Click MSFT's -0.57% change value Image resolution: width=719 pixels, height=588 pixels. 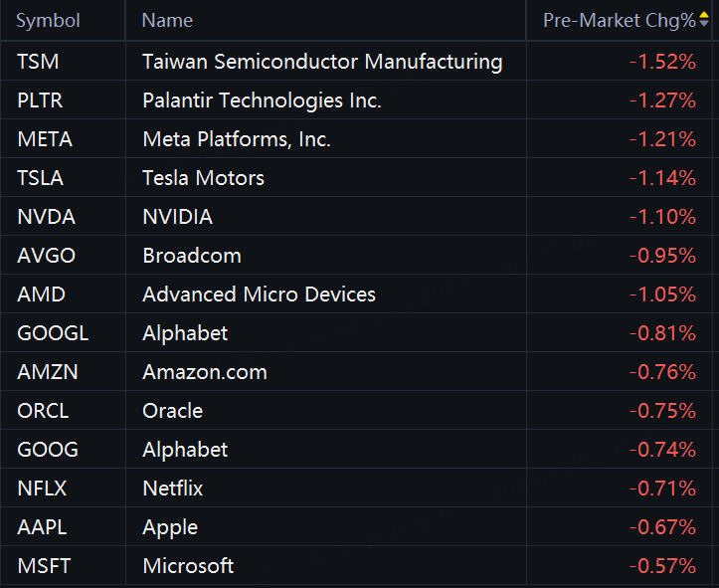pos(661,566)
